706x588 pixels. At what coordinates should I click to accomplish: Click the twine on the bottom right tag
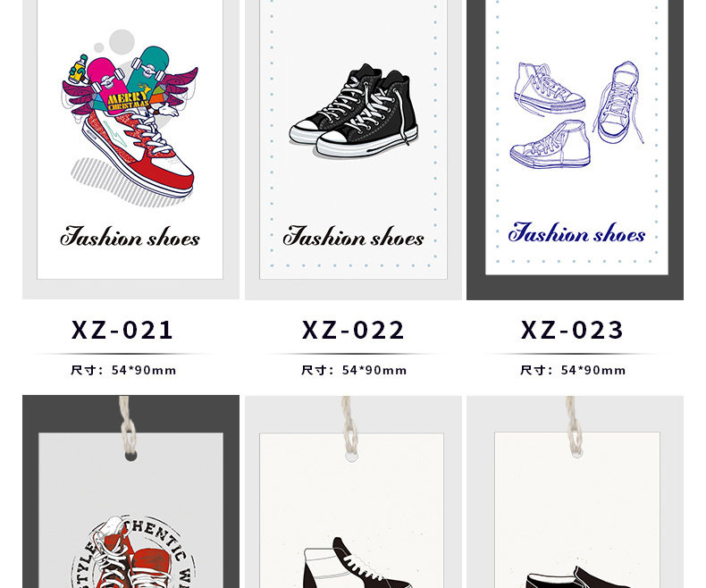pos(573,424)
